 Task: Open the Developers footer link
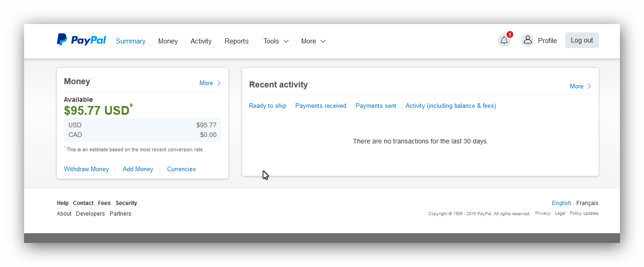(x=90, y=214)
